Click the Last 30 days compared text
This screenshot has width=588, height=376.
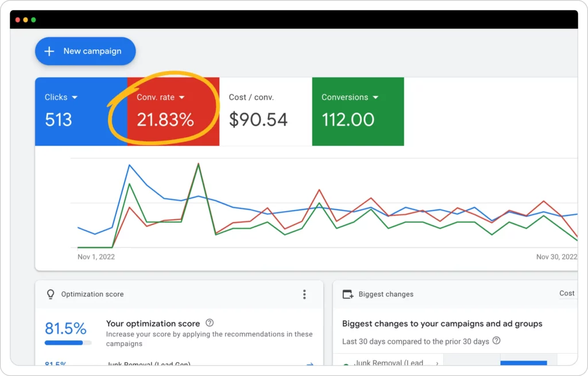click(x=416, y=342)
